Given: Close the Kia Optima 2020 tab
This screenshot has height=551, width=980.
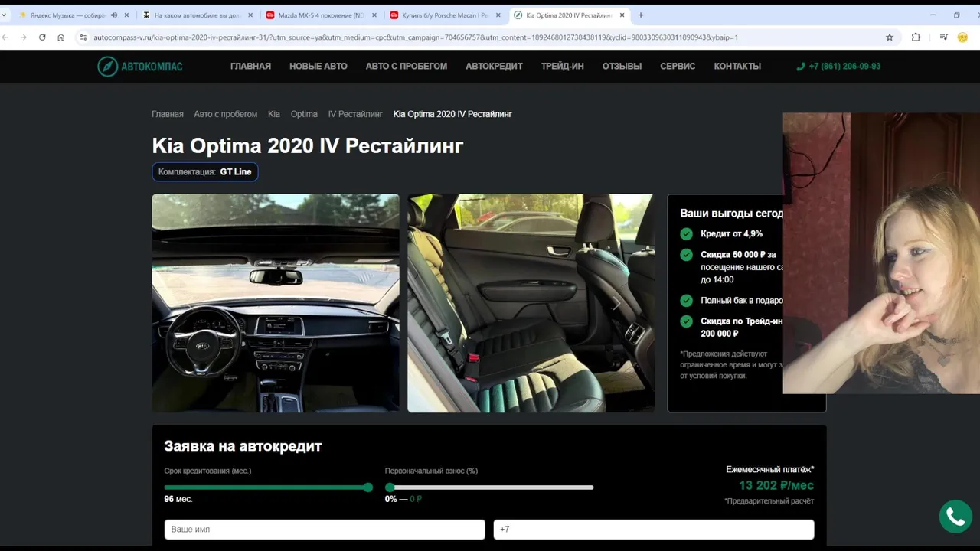Looking at the screenshot, I should pos(622,15).
